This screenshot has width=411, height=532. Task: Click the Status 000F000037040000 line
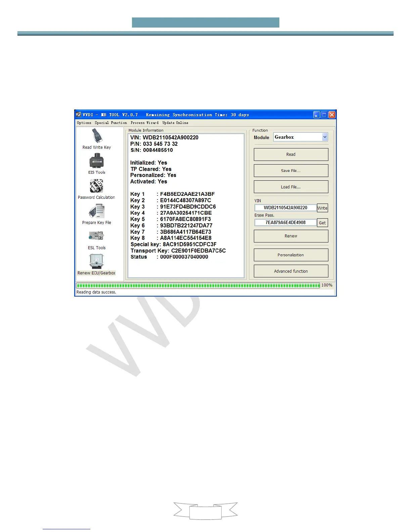click(169, 257)
